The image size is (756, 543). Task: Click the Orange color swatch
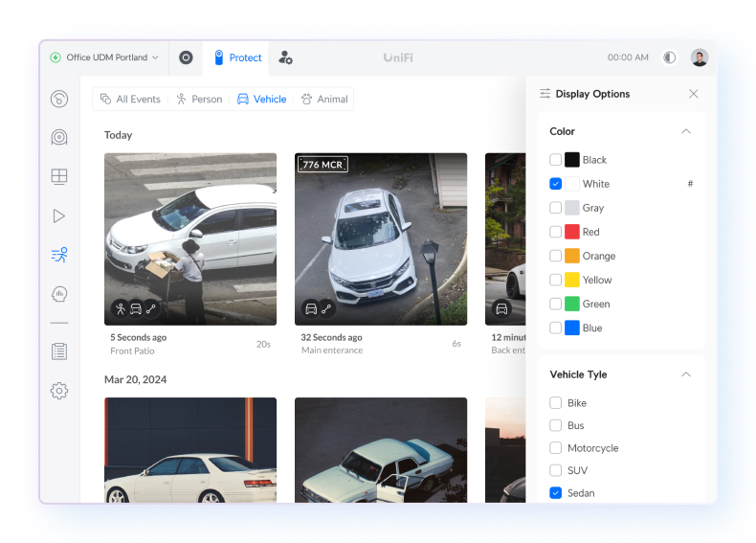tap(572, 256)
